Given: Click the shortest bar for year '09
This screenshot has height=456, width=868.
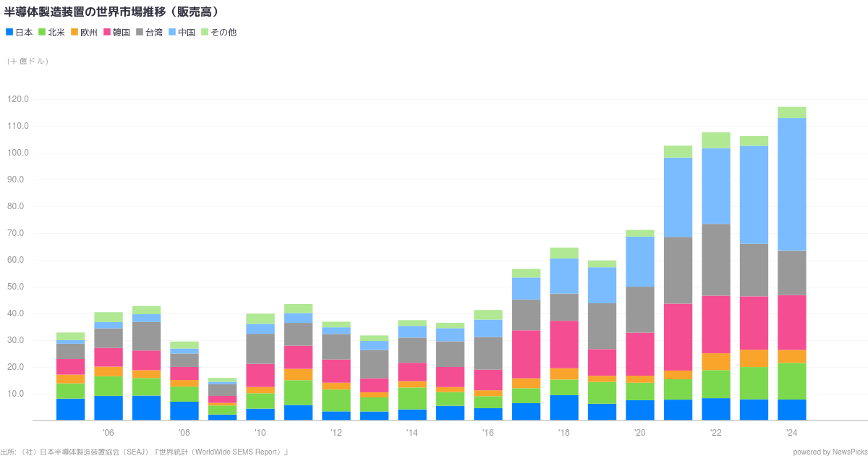Looking at the screenshot, I should pos(222,399).
